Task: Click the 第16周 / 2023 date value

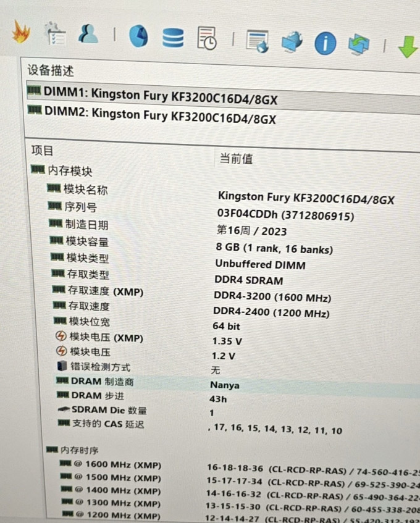Action: pos(251,230)
